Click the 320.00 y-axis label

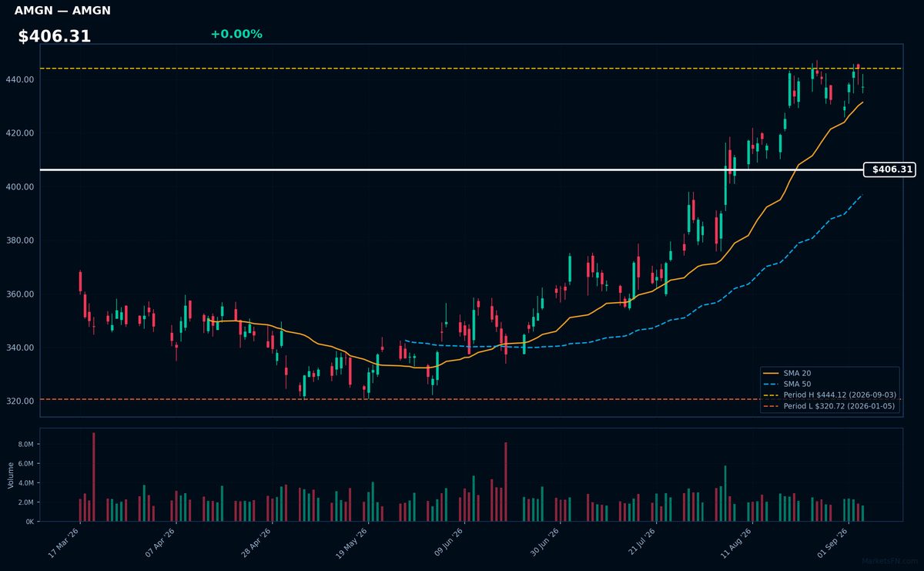21,401
